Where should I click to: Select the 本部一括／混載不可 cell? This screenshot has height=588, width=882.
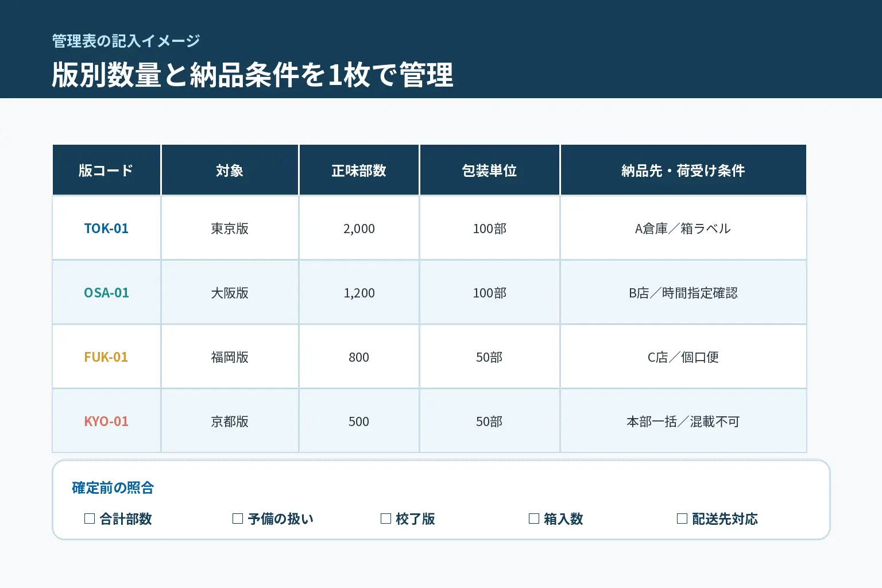683,421
